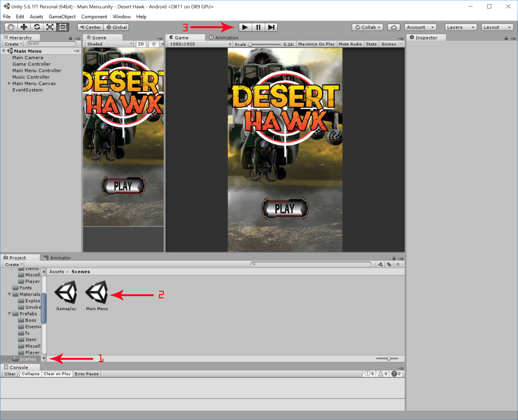Open Hierarchy Create dropdown
The image size is (518, 420).
[x=13, y=44]
